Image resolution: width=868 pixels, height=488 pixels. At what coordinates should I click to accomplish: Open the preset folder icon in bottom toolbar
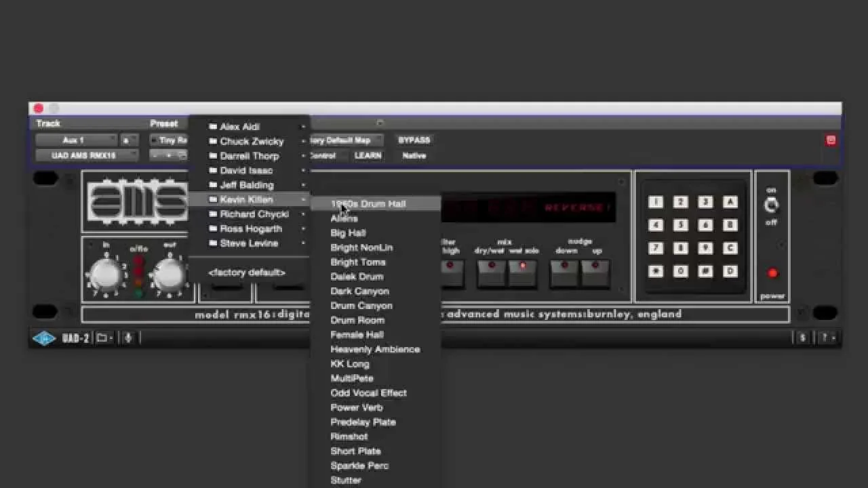[x=100, y=338]
